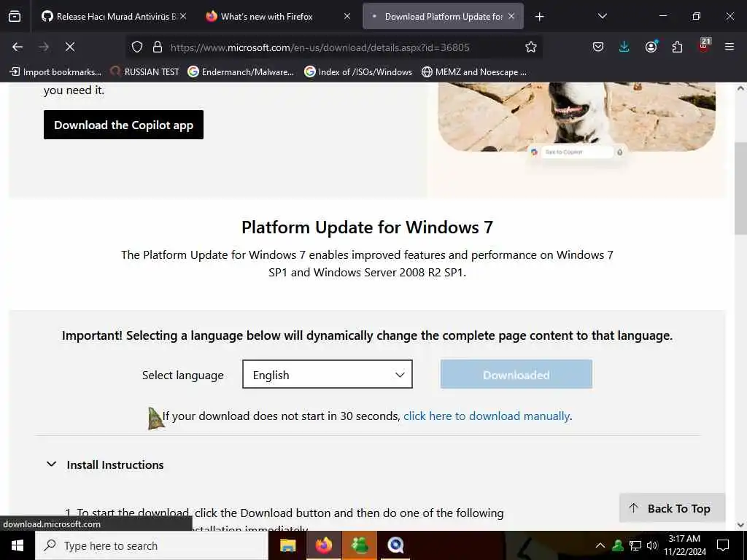Image resolution: width=747 pixels, height=560 pixels.
Task: Click the green user tray icon
Action: 618,545
